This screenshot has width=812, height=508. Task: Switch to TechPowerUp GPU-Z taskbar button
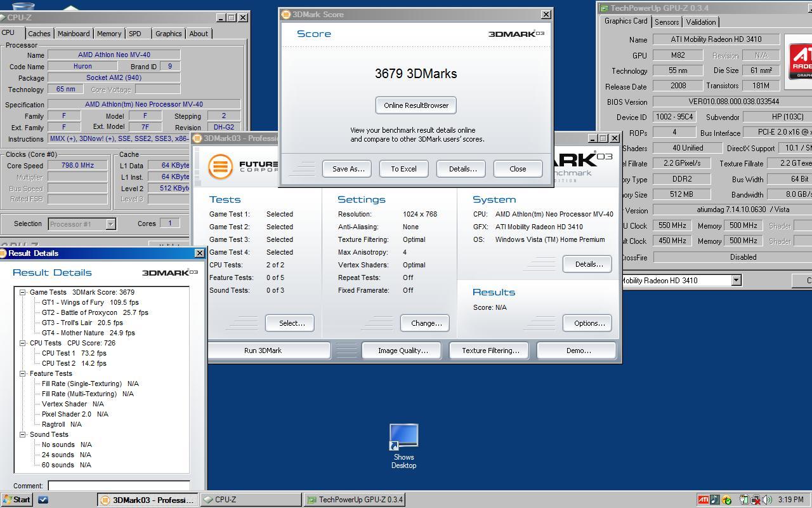[x=355, y=500]
